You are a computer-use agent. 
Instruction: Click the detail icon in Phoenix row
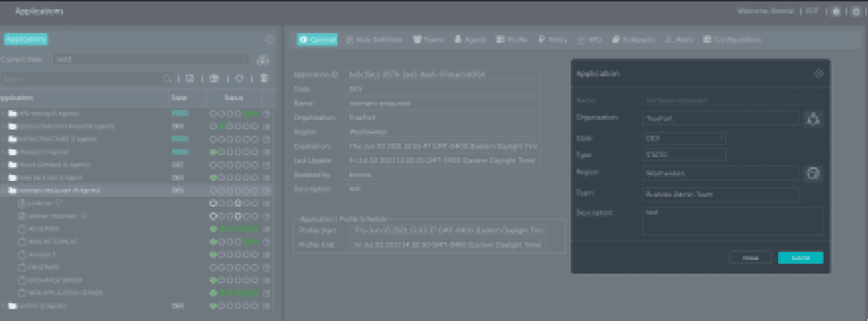coord(266,152)
